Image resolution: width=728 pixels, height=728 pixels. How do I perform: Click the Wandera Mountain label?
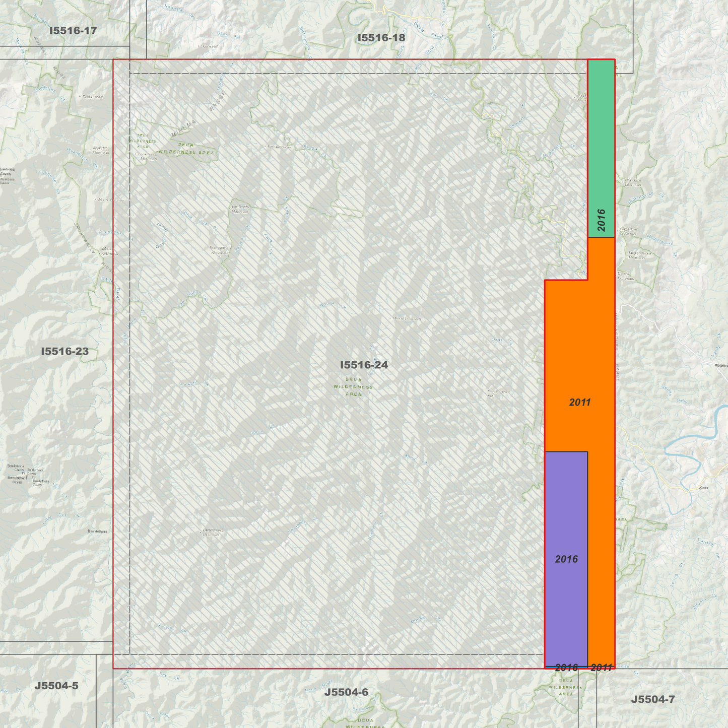(633, 182)
